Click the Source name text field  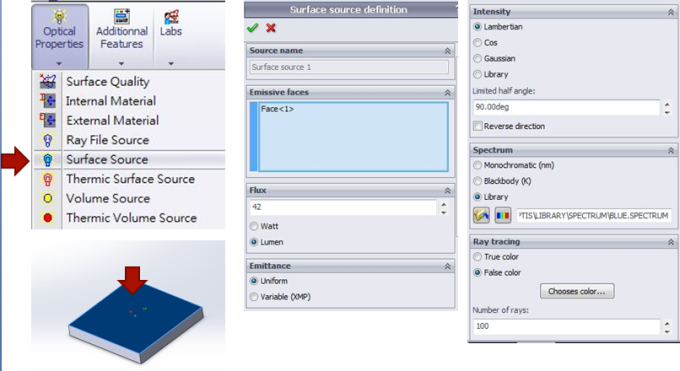click(x=349, y=67)
